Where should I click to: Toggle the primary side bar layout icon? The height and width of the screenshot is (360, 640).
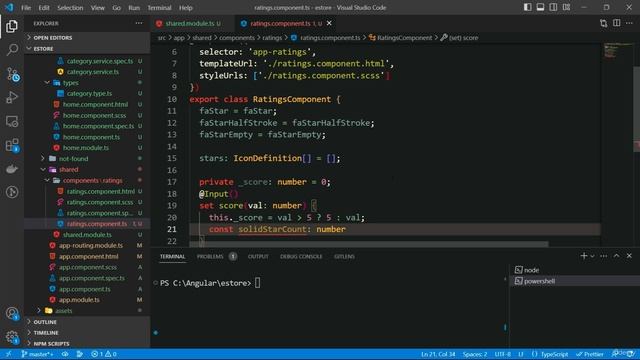pos(527,7)
